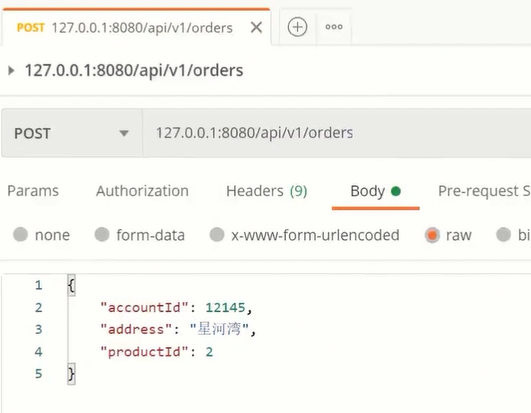
Task: Click the productId key on line 4
Action: (x=144, y=352)
